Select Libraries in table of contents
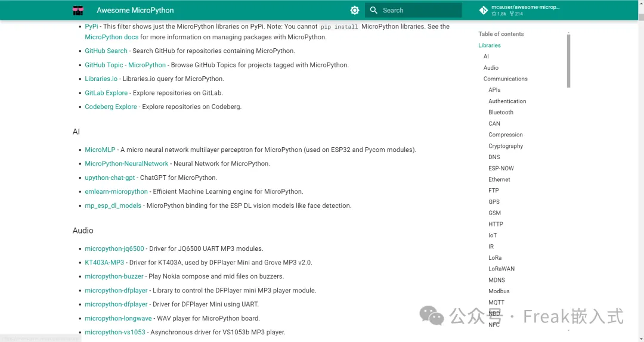644x342 pixels. pyautogui.click(x=490, y=45)
